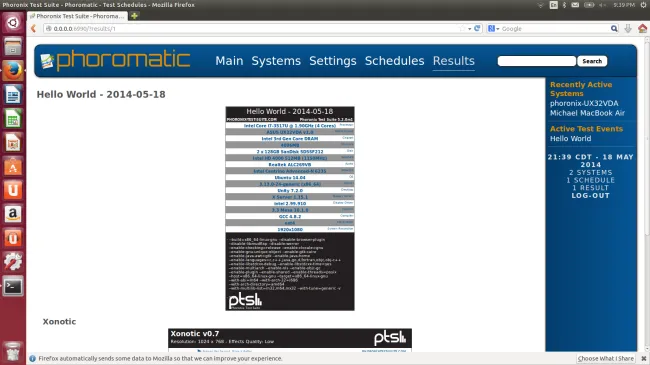The width and height of the screenshot is (650, 365).
Task: Open LibreOffice Calc from the launcher
Action: tap(13, 119)
